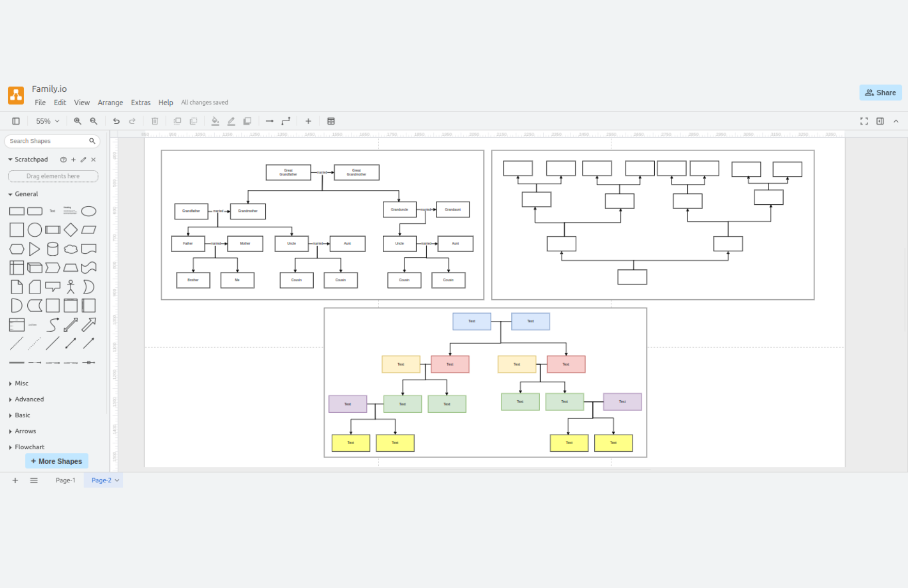Viewport: 908px width, 588px height.
Task: Open the File menu
Action: (40, 103)
